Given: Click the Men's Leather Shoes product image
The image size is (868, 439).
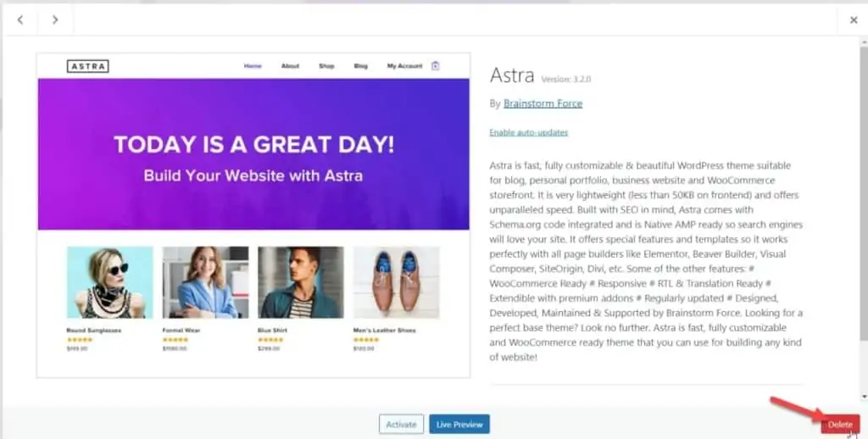Looking at the screenshot, I should (397, 282).
